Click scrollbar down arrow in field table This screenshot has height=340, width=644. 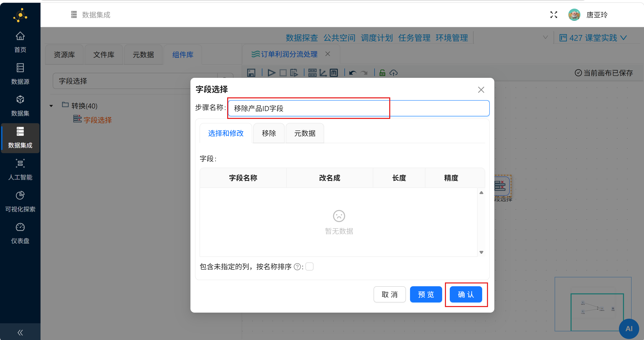[481, 252]
